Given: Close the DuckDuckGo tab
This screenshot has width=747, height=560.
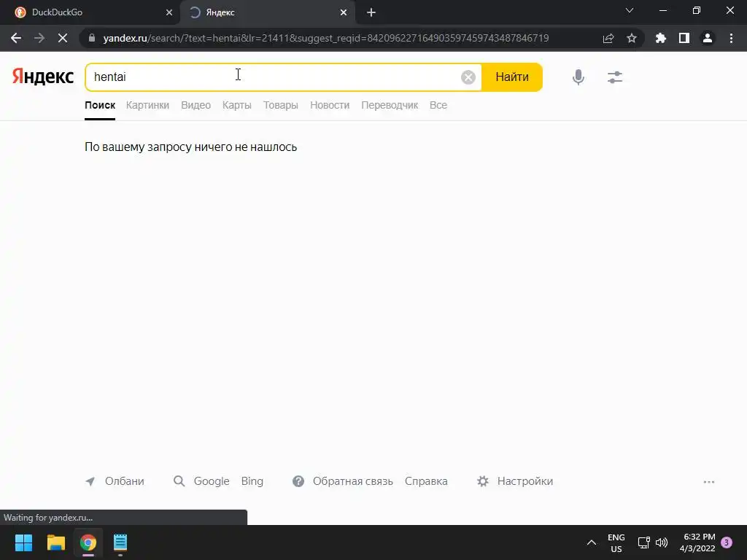Looking at the screenshot, I should click(x=169, y=12).
